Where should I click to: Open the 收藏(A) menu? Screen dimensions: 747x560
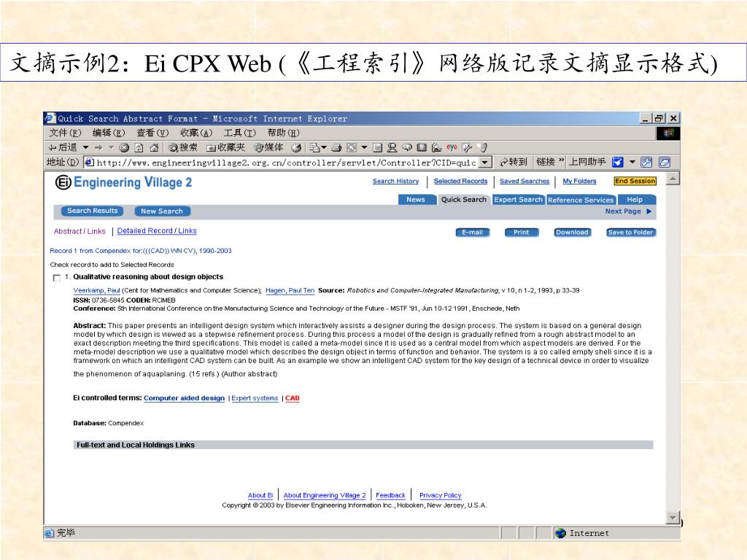pyautogui.click(x=196, y=133)
